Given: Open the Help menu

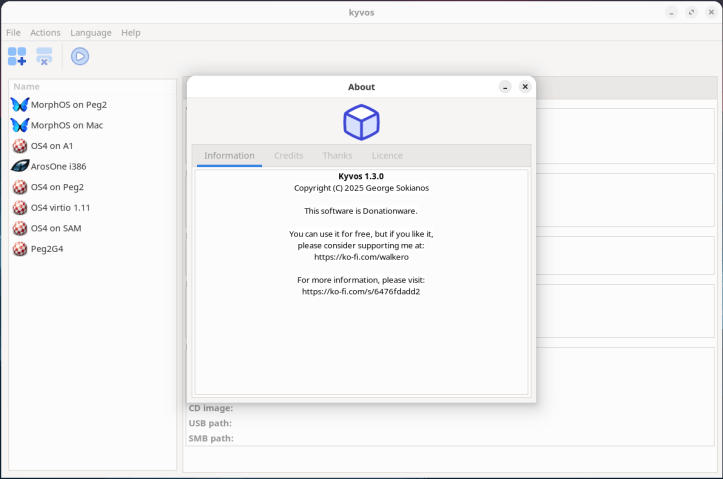Looking at the screenshot, I should [131, 33].
